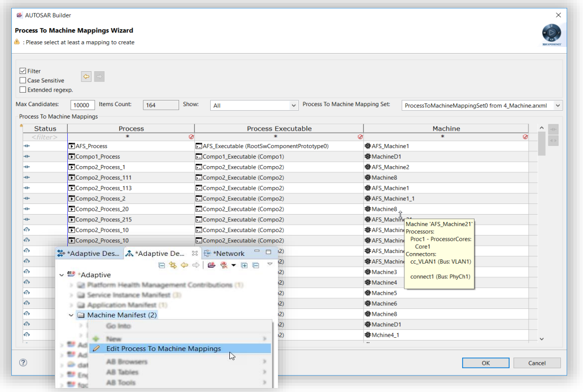Click the machine icon beside Mchine4_1
This screenshot has width=583, height=392.
(368, 335)
